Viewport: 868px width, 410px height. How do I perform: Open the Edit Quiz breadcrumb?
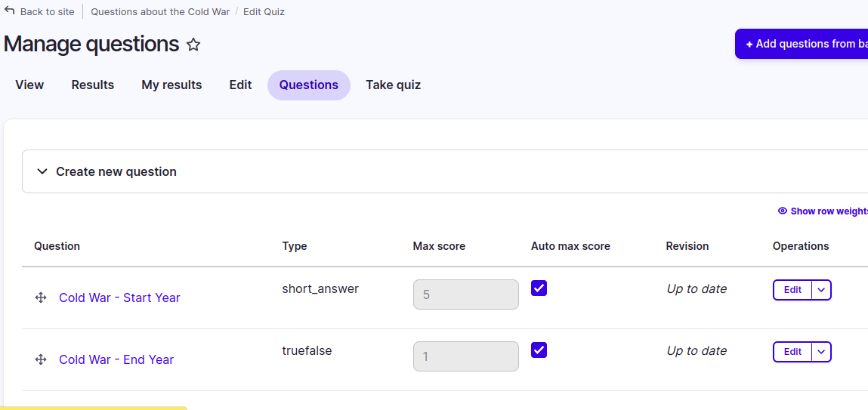pyautogui.click(x=264, y=11)
